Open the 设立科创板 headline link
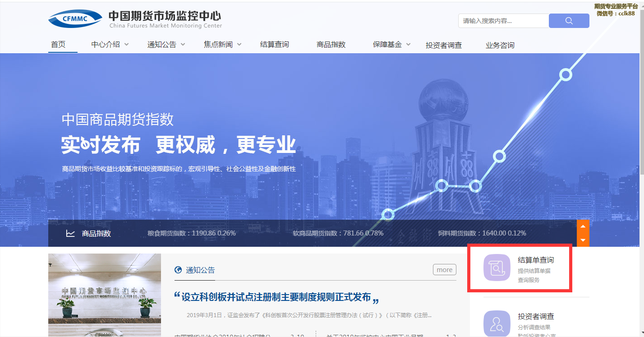 tap(276, 297)
